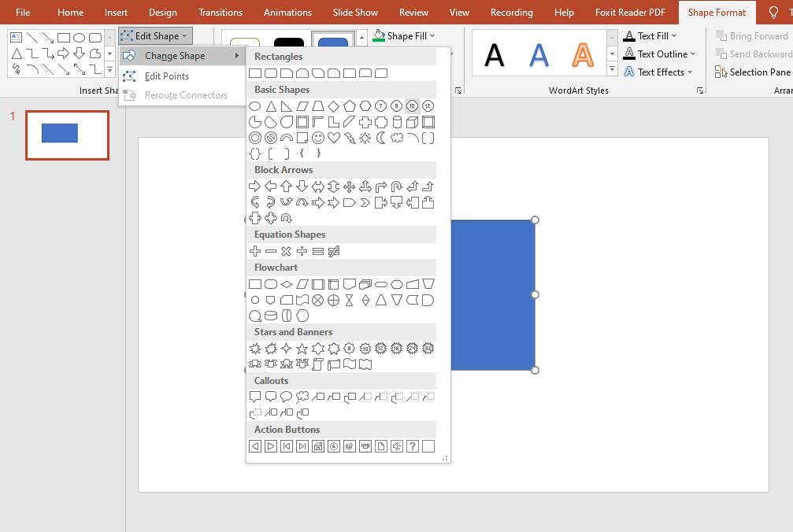Choose the Decision diamond under Flowchart shapes
793x532 pixels.
286,283
